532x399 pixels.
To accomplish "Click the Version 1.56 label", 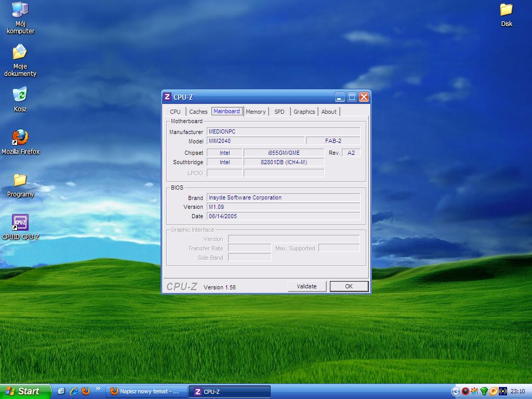I will [220, 287].
